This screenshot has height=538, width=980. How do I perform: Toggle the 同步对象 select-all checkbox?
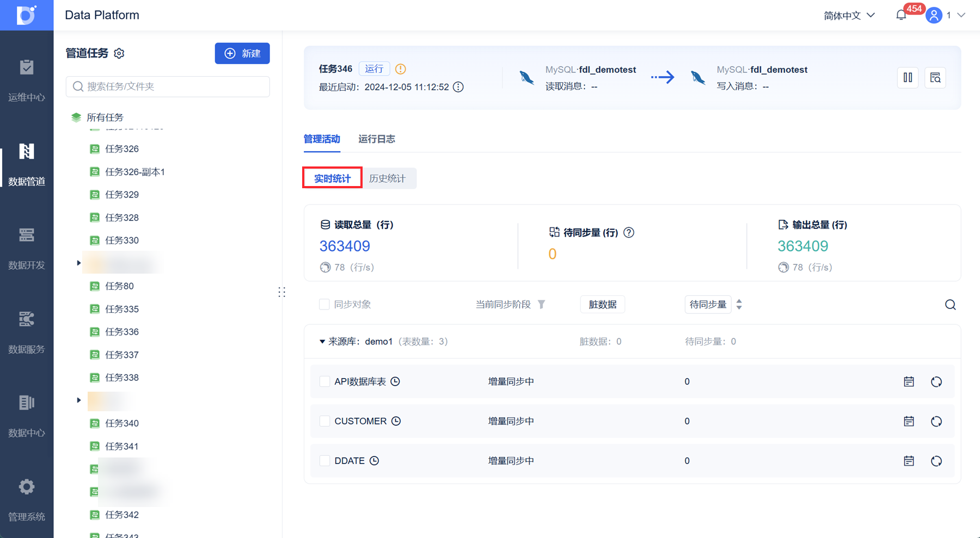pyautogui.click(x=324, y=305)
